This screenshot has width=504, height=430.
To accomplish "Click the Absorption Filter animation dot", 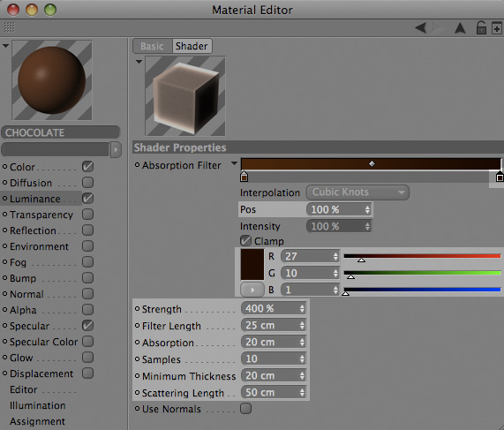I will (137, 164).
